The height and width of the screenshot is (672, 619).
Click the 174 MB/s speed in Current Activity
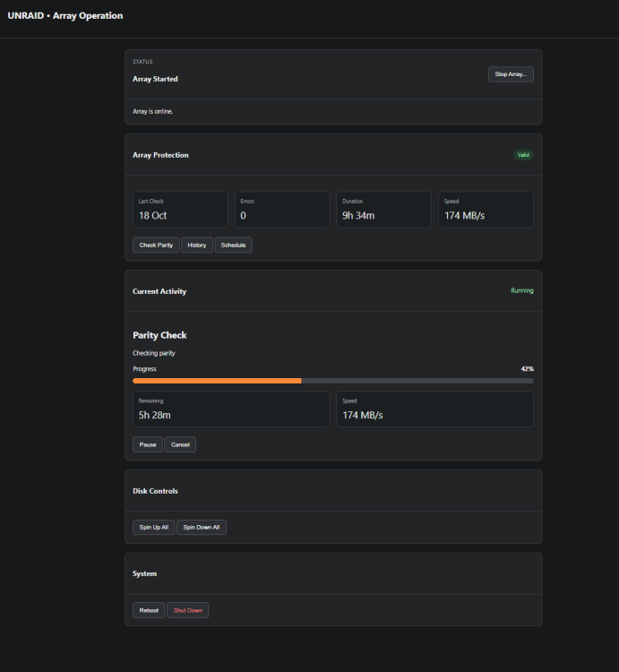(363, 415)
